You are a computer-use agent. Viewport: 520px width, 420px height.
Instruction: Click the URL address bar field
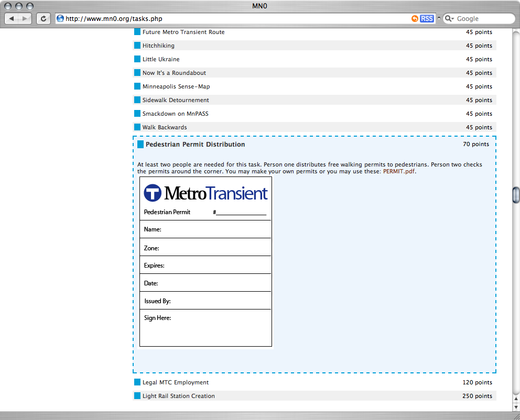tap(236, 18)
